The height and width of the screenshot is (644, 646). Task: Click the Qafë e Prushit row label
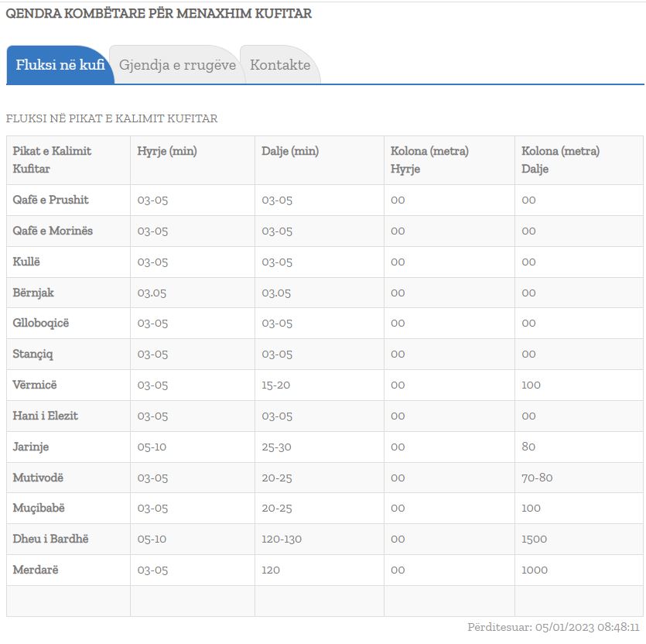(51, 200)
